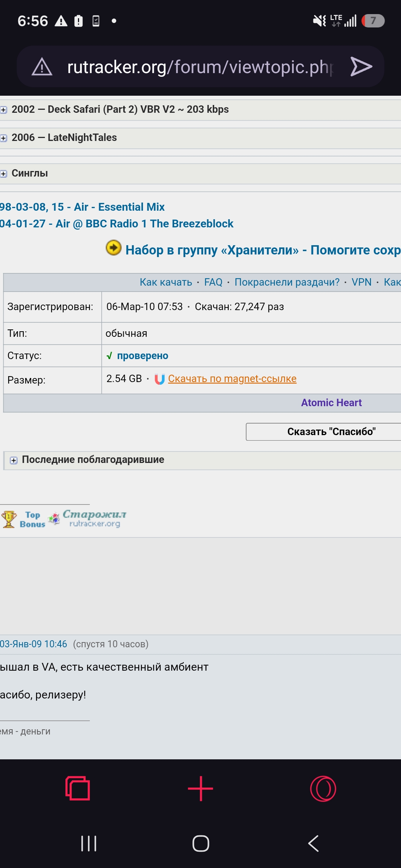The width and height of the screenshot is (401, 868).
Task: Select the 06-Мар-10 07:53 registration date
Action: (144, 307)
